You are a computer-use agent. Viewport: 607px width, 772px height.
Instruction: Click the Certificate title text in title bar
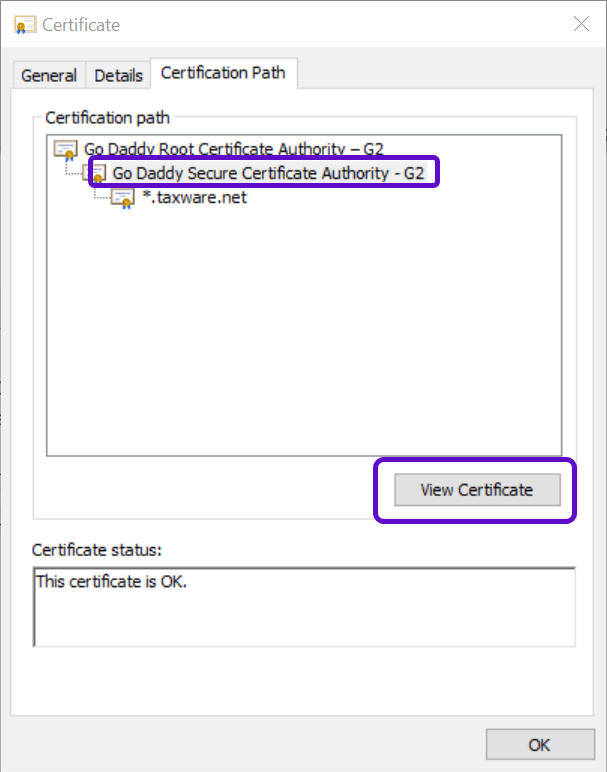click(81, 24)
